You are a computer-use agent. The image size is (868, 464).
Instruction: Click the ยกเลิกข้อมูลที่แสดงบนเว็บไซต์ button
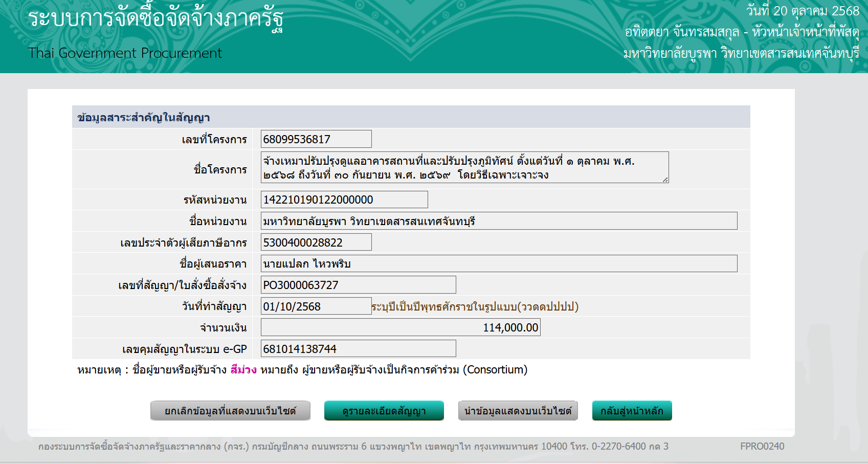click(x=230, y=411)
